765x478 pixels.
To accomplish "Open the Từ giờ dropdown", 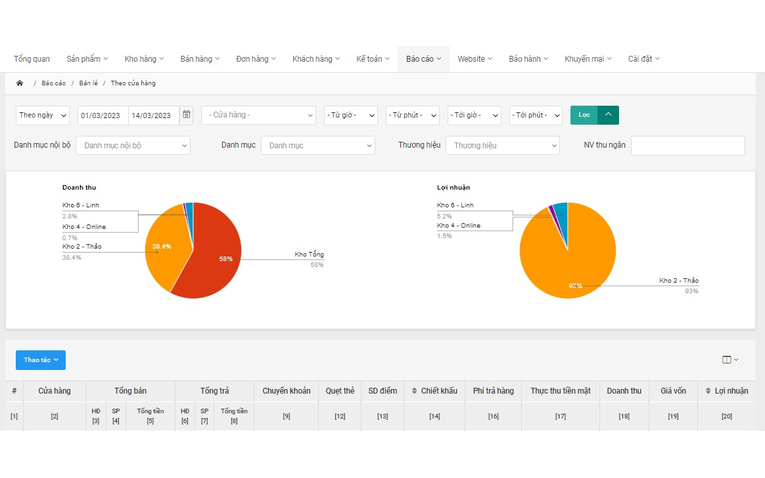I will 351,115.
